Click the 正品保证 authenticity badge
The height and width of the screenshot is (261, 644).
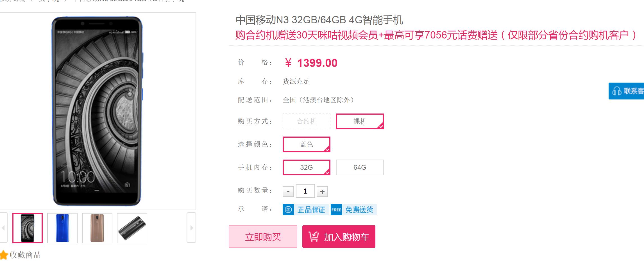click(x=305, y=210)
